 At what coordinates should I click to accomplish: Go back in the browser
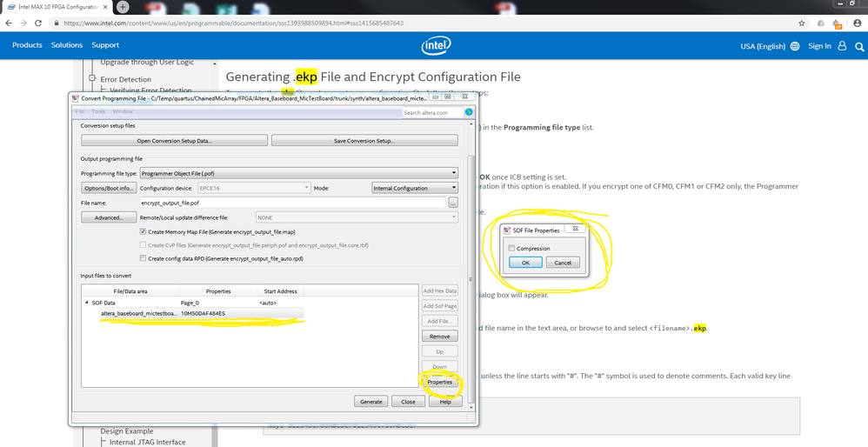[x=9, y=23]
